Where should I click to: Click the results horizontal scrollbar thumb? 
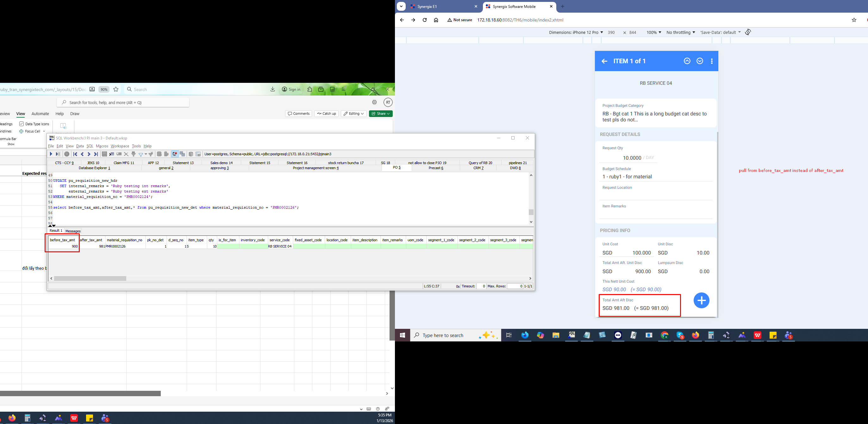90,279
